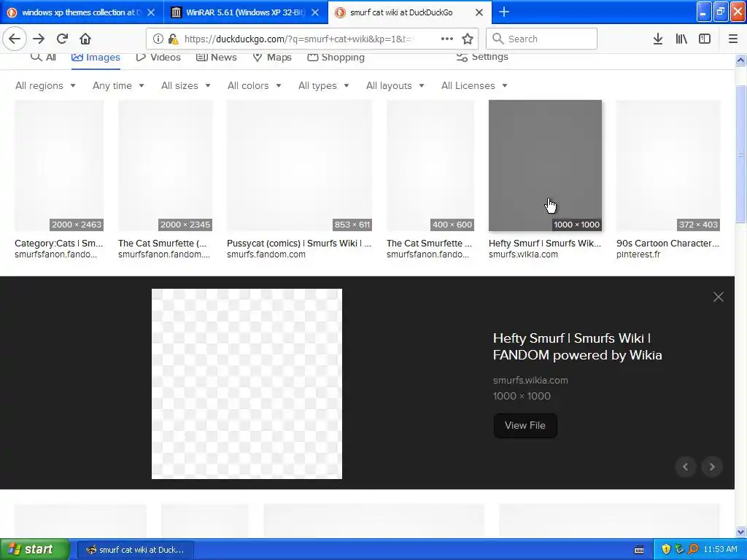Toggle the sidebar view icon
Image resolution: width=747 pixels, height=560 pixels.
point(705,39)
